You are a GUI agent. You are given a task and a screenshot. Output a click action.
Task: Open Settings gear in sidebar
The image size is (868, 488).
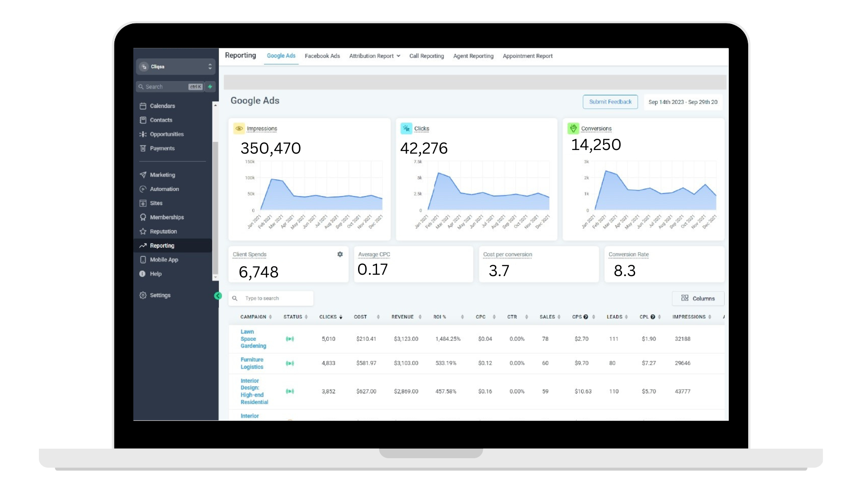click(143, 295)
